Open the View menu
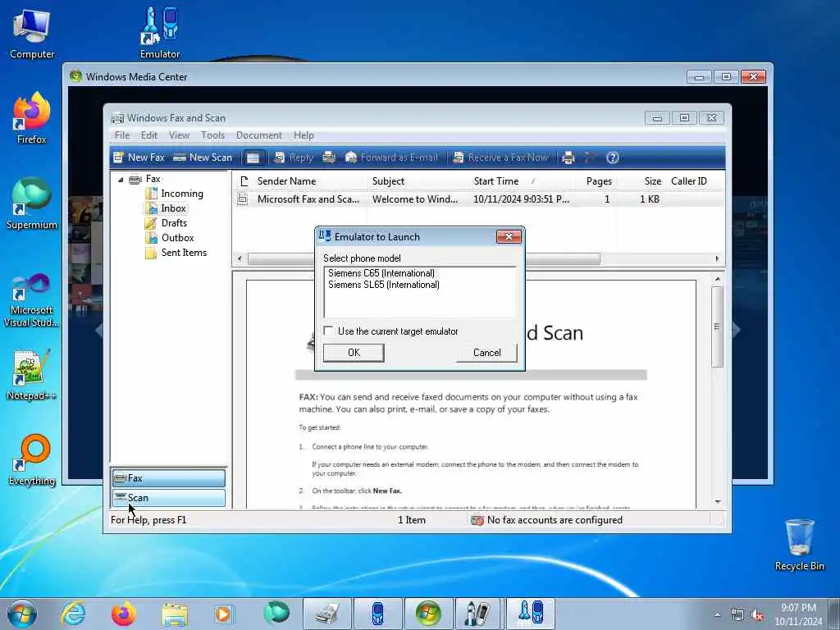The image size is (840, 630). point(179,135)
